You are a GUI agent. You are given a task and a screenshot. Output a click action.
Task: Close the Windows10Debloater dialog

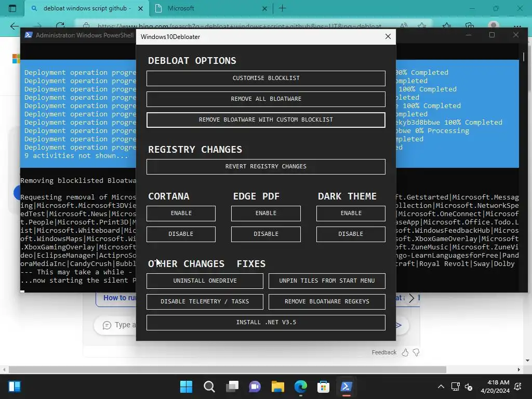coord(388,36)
